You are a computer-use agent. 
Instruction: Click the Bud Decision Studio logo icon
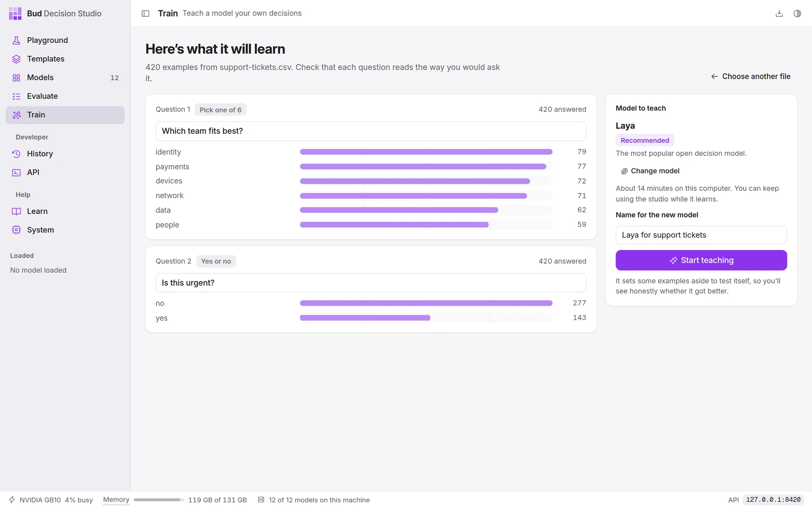pos(15,13)
